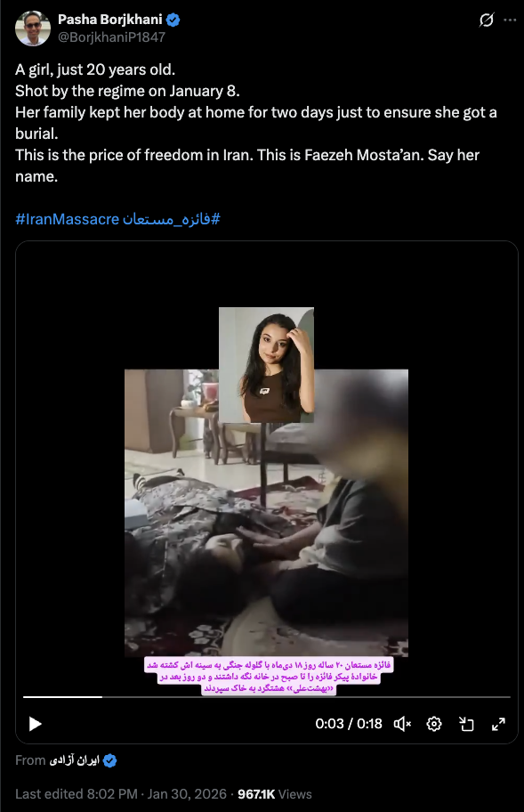Play the video
The width and height of the screenshot is (524, 812).
pos(35,724)
